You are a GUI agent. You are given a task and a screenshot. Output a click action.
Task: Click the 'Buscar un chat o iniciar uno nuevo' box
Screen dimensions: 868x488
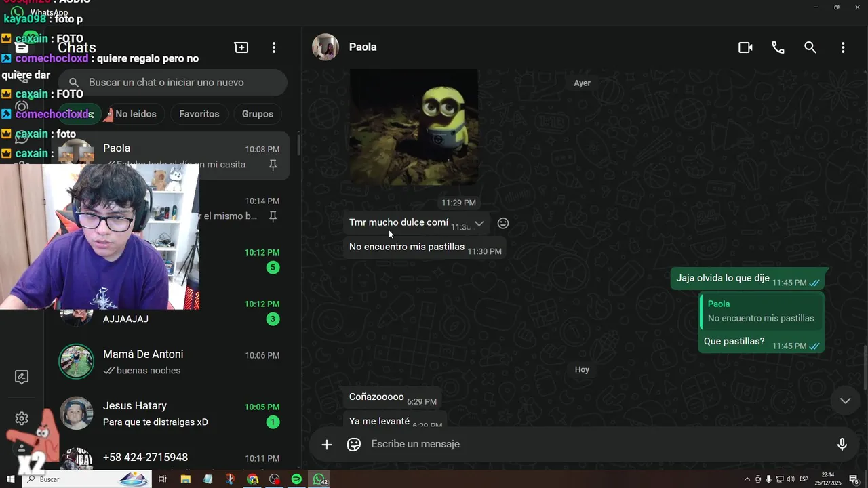point(172,83)
